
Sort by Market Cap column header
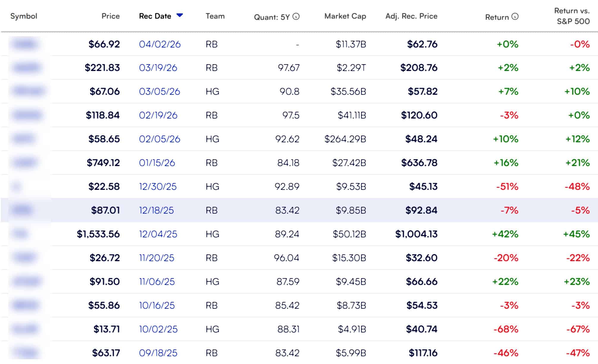click(345, 16)
